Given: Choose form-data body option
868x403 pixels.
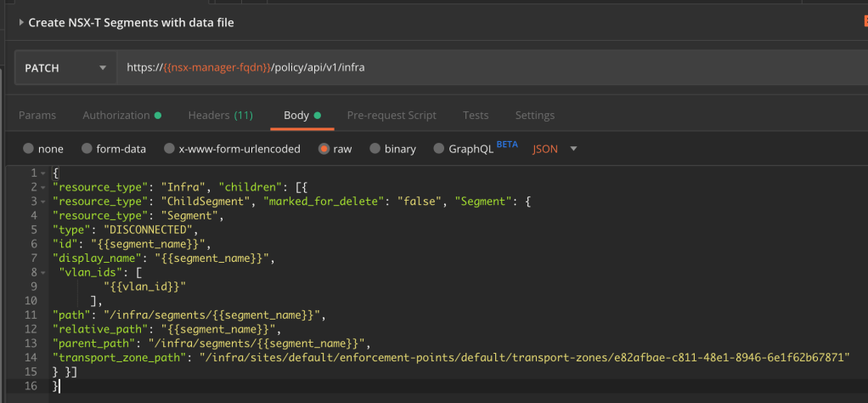Looking at the screenshot, I should coord(87,149).
